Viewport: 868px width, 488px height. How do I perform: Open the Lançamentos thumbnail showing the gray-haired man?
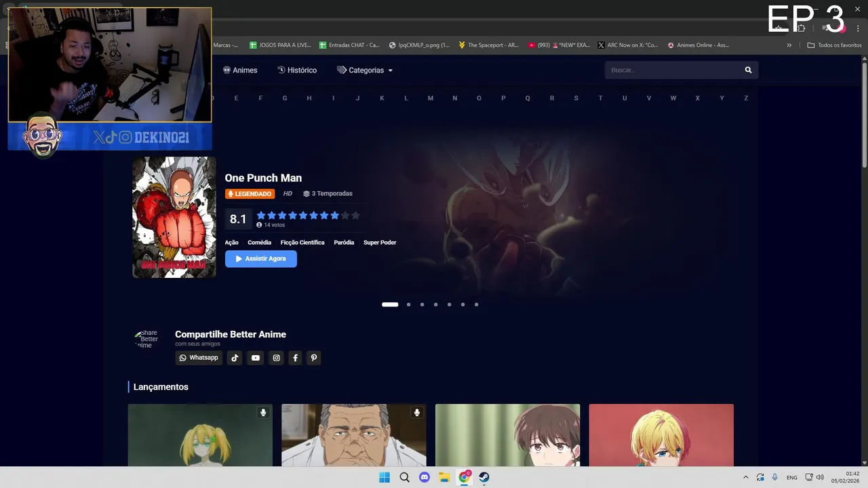354,435
